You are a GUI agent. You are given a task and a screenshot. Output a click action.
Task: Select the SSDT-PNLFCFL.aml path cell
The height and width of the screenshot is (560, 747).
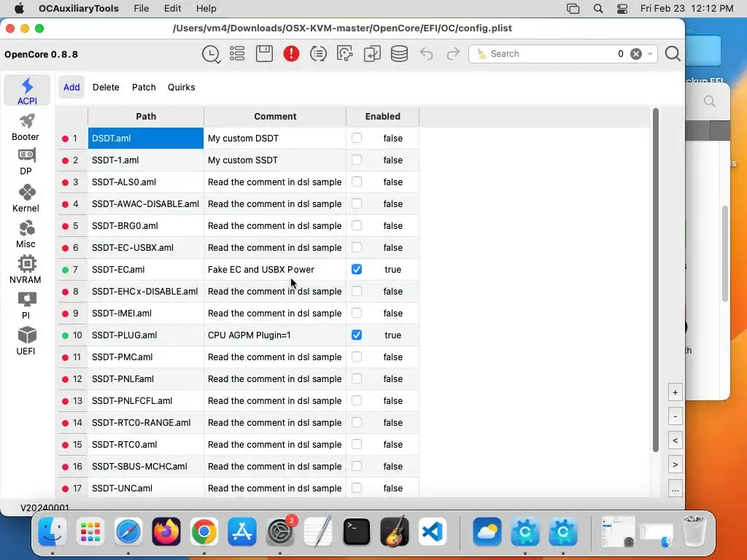click(146, 401)
